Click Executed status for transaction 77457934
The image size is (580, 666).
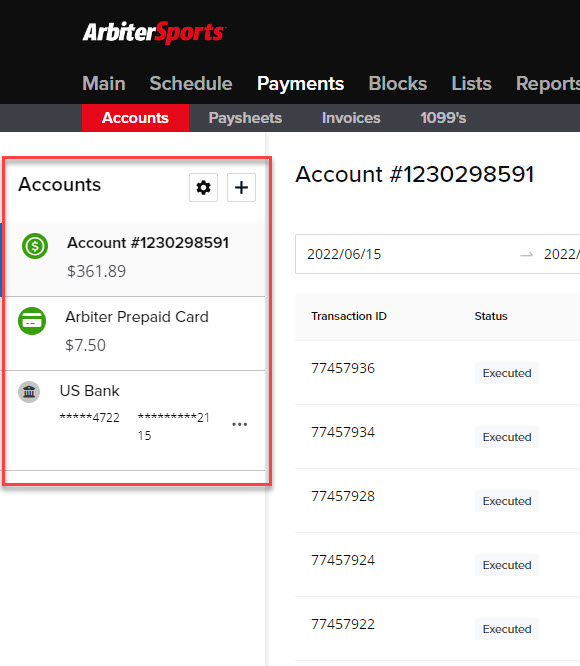pyautogui.click(x=507, y=437)
